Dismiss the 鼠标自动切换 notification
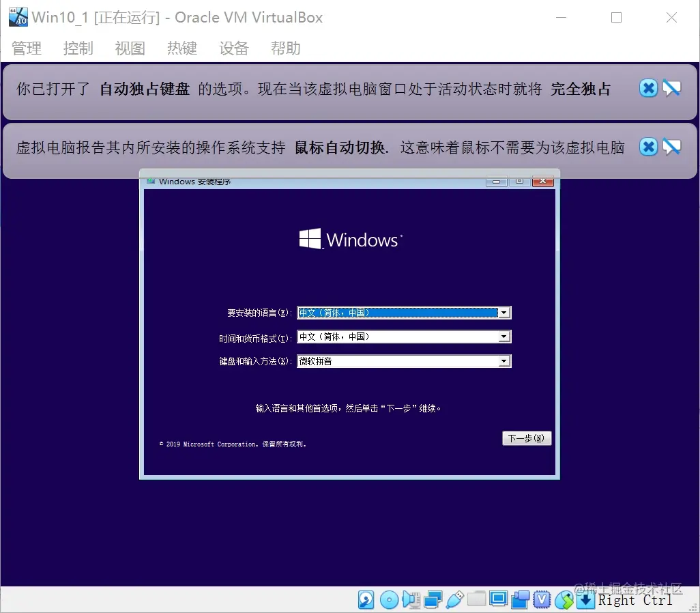The width and height of the screenshot is (700, 613). 648,147
